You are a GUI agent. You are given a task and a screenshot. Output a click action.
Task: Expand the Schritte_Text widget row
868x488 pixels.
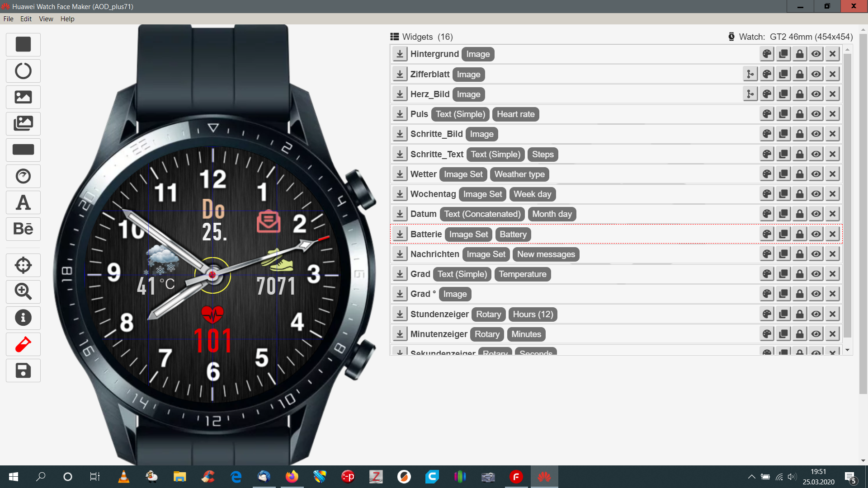[x=400, y=154]
